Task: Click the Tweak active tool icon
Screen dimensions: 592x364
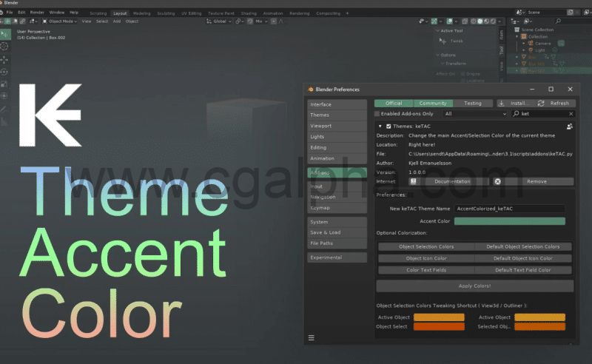Action: pyautogui.click(x=443, y=41)
